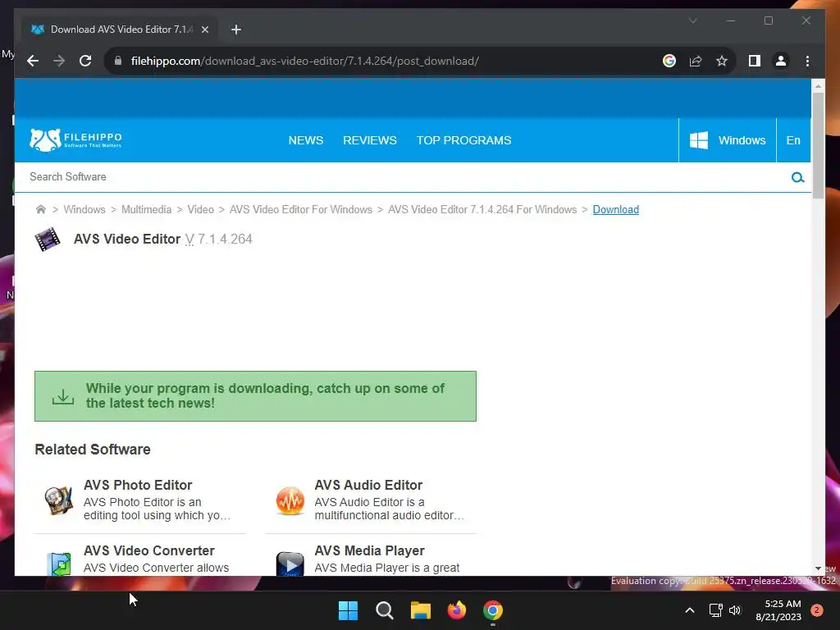The height and width of the screenshot is (630, 840).
Task: Open the Windows Start menu
Action: point(348,610)
